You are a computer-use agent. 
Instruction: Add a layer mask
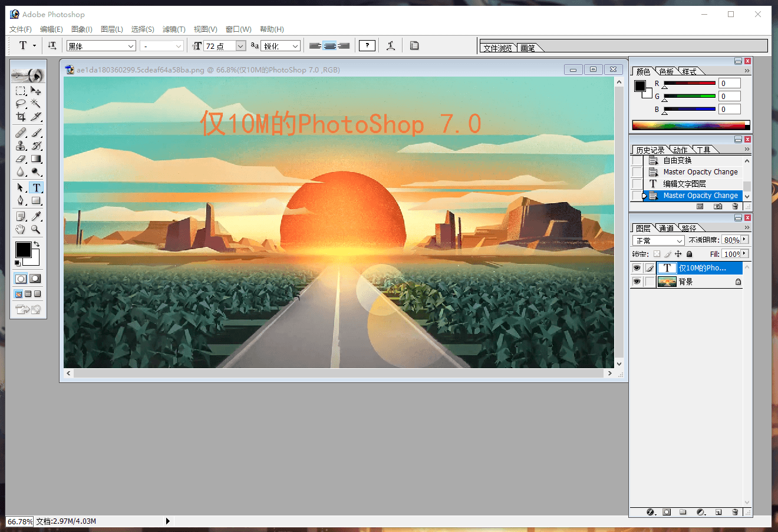pos(667,512)
